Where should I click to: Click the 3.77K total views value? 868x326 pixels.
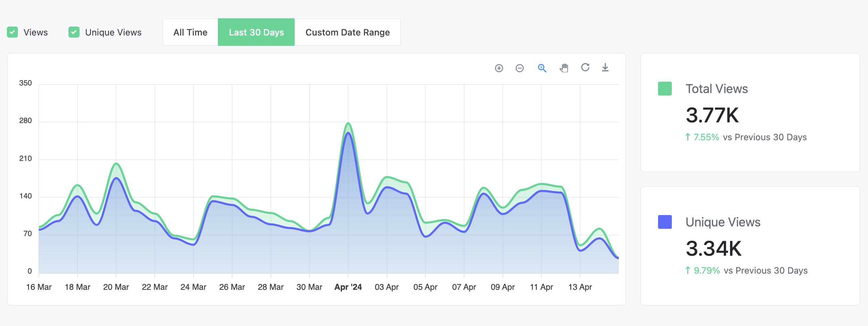pyautogui.click(x=712, y=115)
